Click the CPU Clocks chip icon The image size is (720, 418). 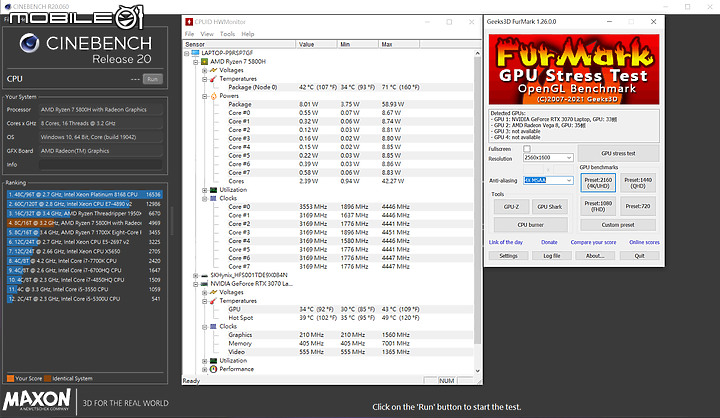click(x=214, y=198)
